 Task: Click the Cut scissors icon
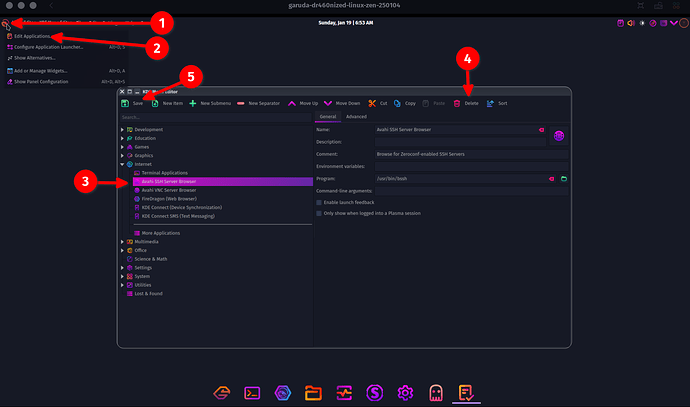tap(372, 103)
